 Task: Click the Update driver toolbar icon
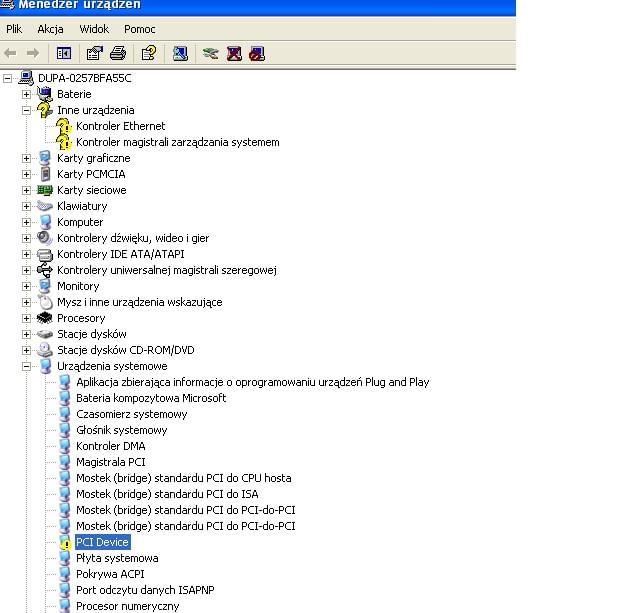click(x=211, y=53)
